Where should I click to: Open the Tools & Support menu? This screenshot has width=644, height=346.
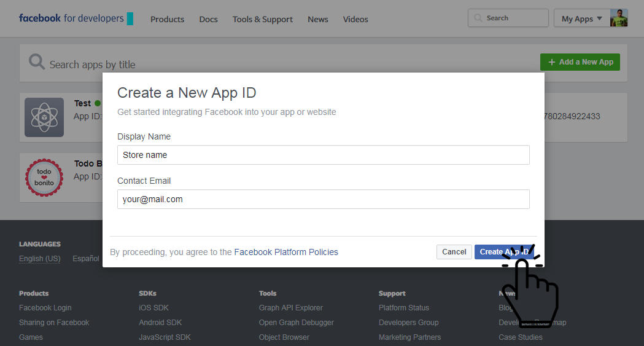point(262,19)
